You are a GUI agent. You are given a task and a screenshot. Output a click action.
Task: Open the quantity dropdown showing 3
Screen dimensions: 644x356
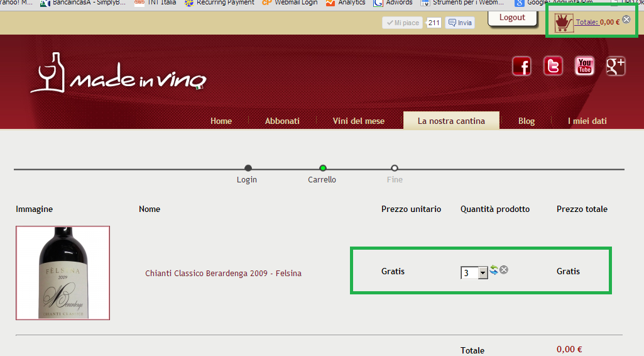(474, 272)
